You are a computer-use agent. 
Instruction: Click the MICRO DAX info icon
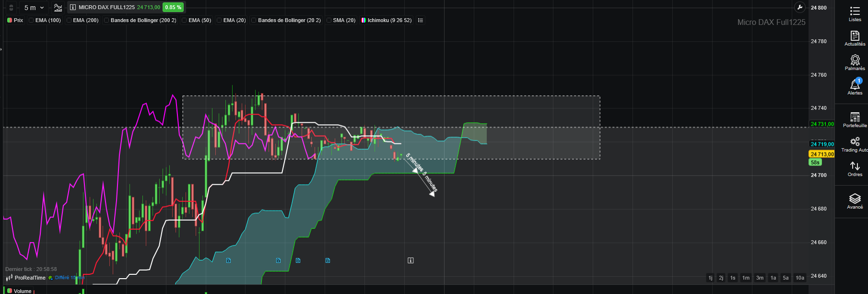[72, 7]
